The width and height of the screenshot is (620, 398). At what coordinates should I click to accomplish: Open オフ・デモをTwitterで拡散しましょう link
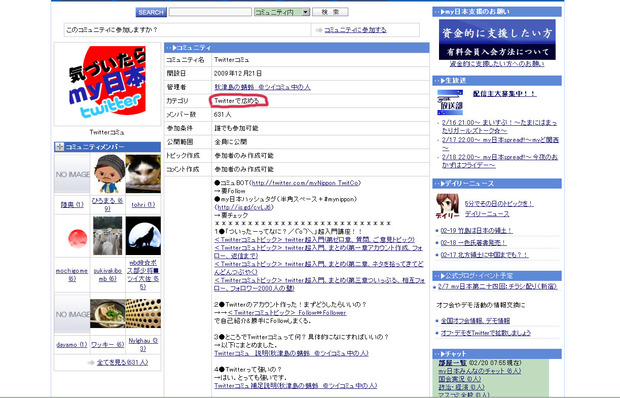[x=486, y=333]
